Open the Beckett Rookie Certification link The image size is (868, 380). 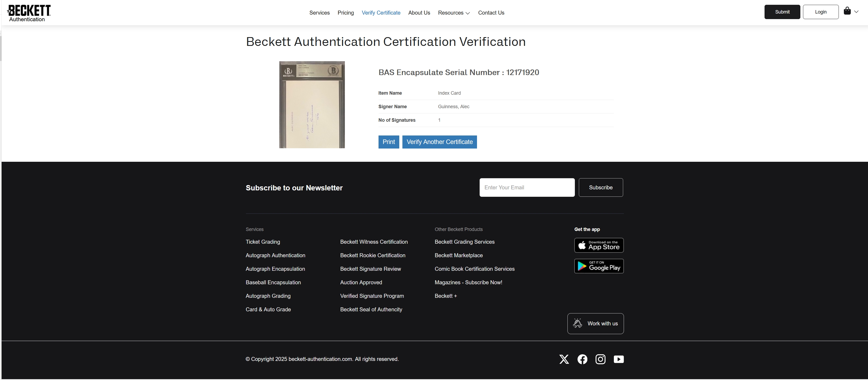pyautogui.click(x=373, y=255)
